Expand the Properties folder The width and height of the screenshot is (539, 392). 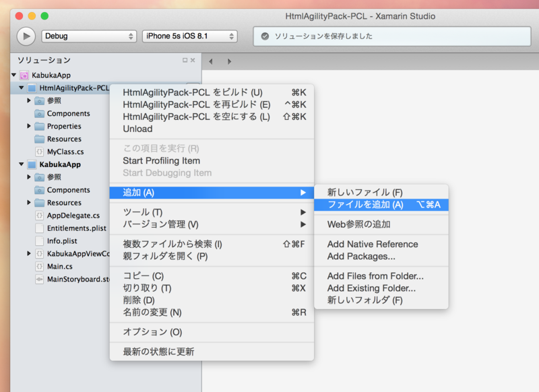tap(29, 126)
